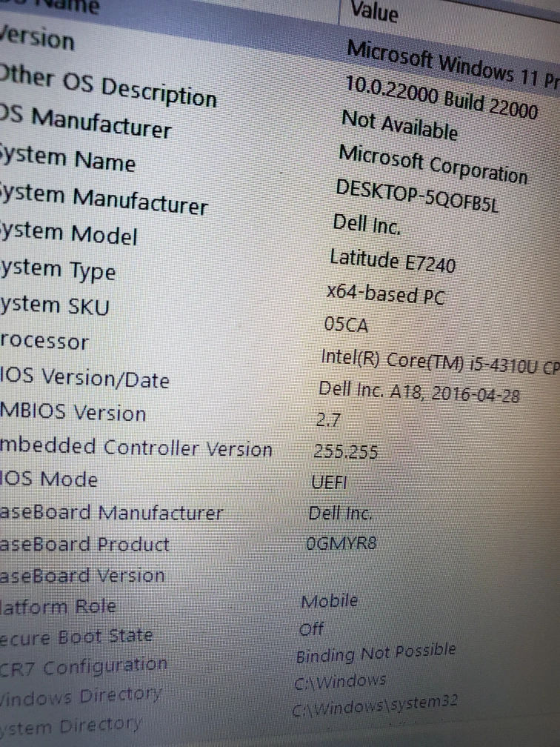Select the System SKU row label

55,305
